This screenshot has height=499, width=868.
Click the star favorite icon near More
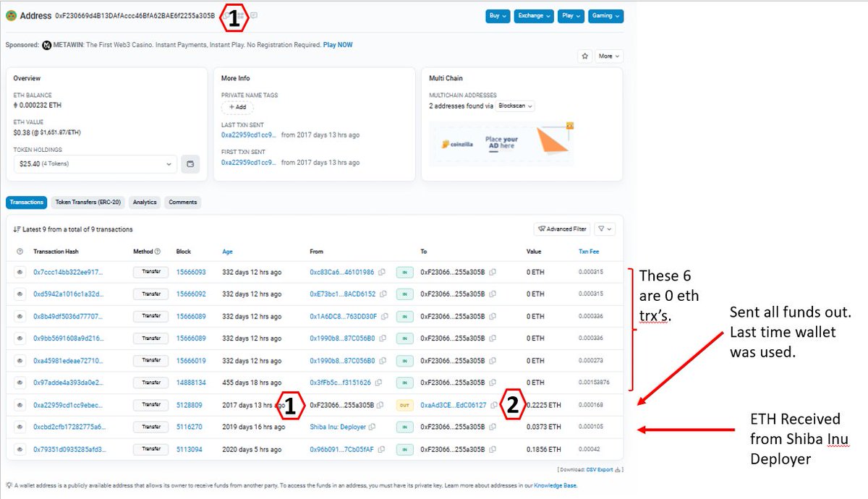[x=584, y=56]
